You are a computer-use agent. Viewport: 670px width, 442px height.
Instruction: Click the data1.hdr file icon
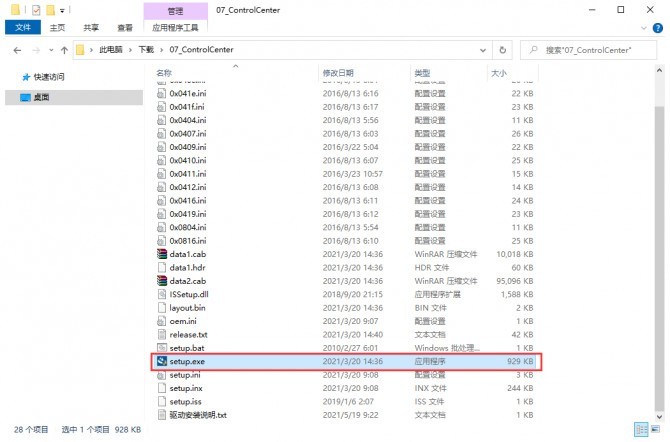tap(162, 268)
